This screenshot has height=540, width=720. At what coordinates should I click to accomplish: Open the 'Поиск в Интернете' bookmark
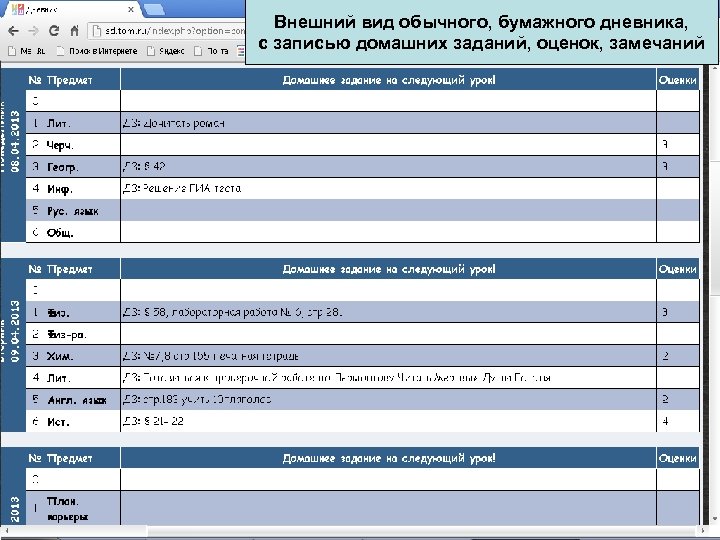click(x=97, y=51)
